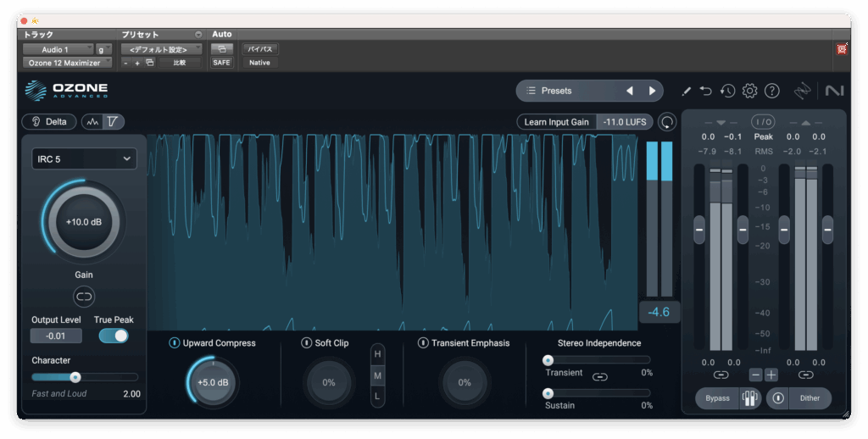Open the undo history clock icon
This screenshot has width=868, height=439.
click(727, 91)
